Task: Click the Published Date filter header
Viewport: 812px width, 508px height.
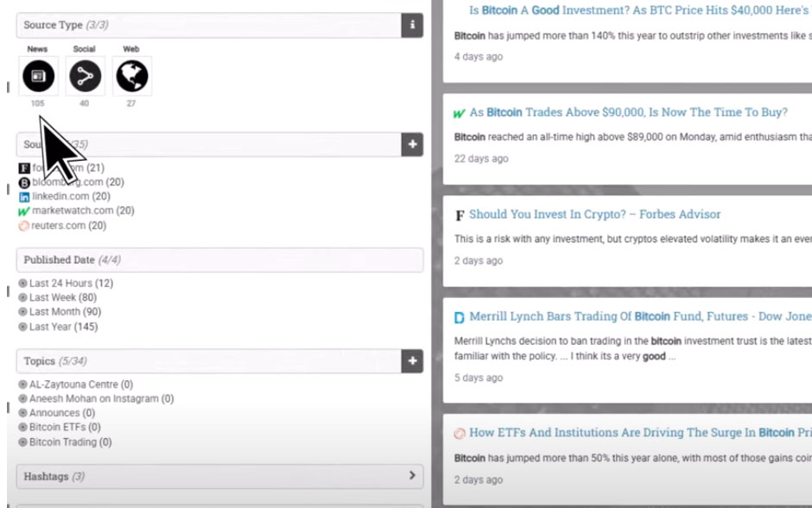Action: pos(219,260)
